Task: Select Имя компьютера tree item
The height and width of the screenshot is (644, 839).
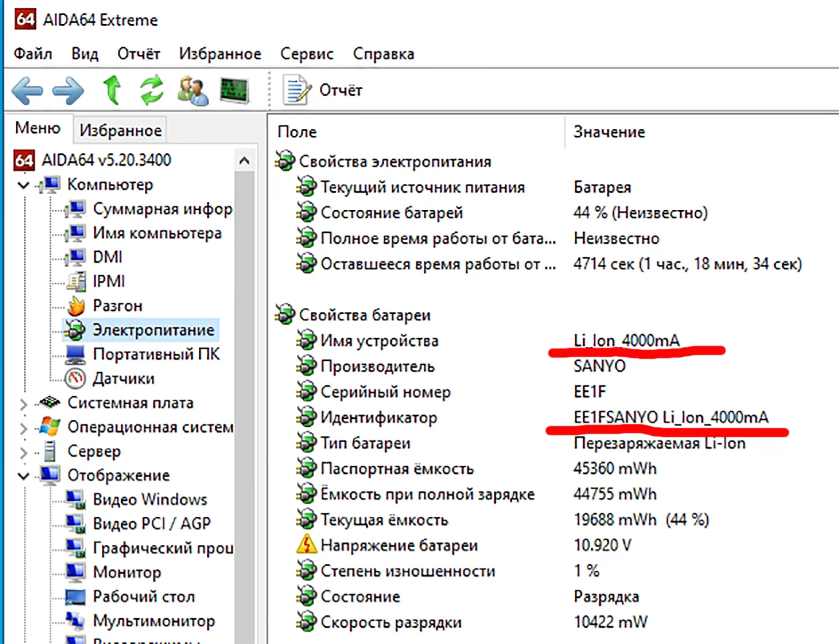Action: click(x=157, y=233)
